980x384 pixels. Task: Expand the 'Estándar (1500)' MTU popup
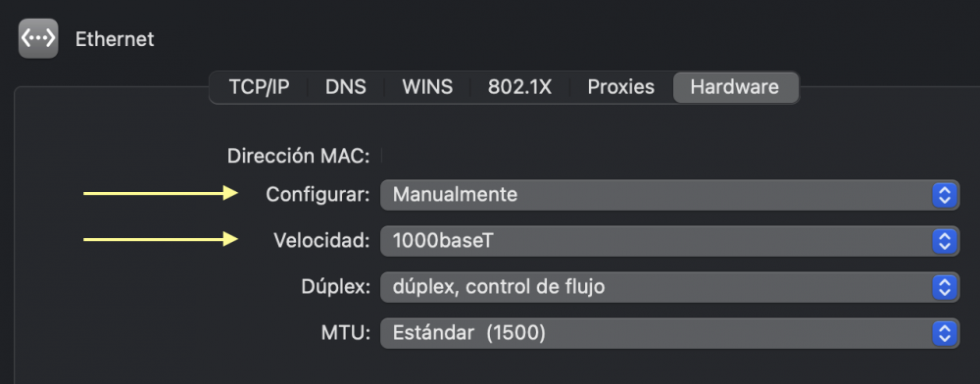[669, 333]
